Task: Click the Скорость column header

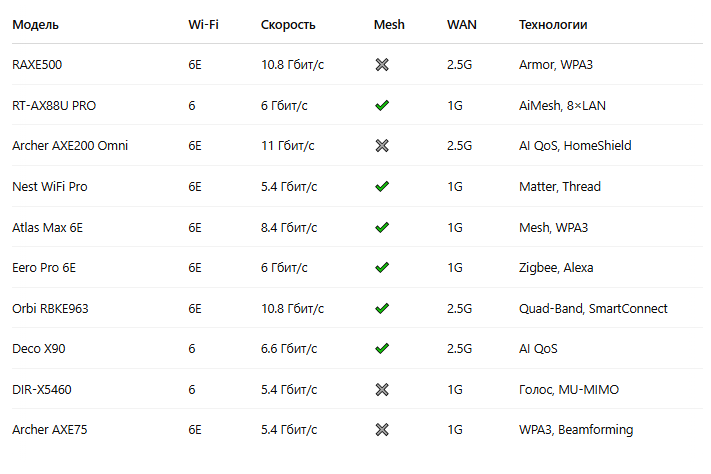Action: 288,25
